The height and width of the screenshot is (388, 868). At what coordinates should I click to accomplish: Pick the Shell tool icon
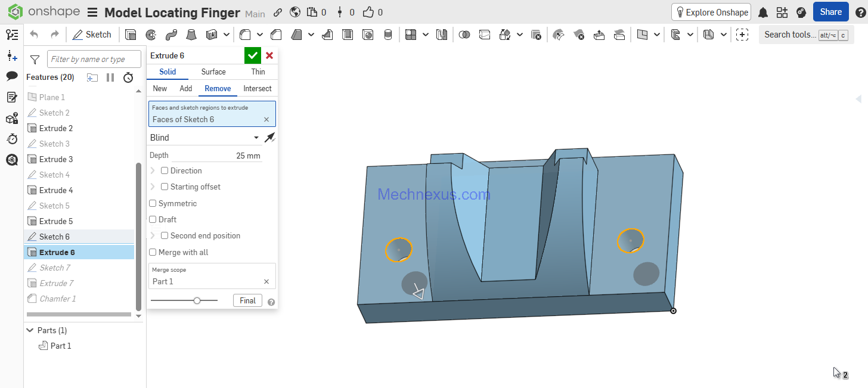[x=348, y=35]
